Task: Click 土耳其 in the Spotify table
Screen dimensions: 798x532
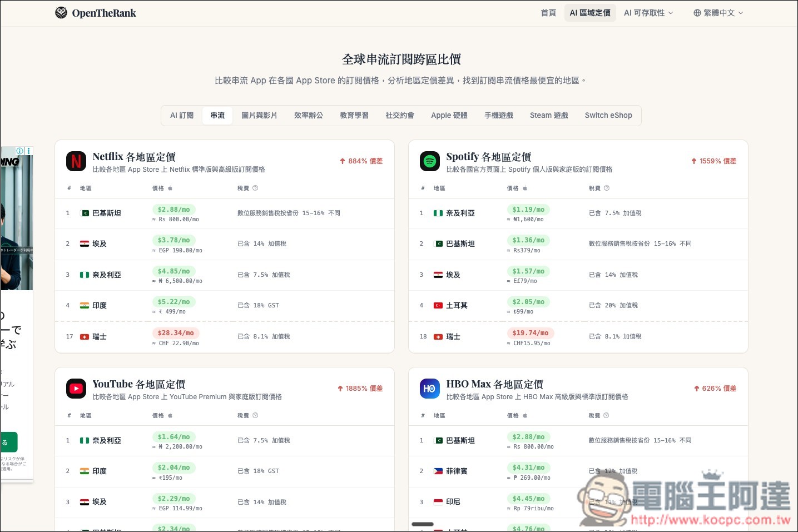Action: click(457, 305)
